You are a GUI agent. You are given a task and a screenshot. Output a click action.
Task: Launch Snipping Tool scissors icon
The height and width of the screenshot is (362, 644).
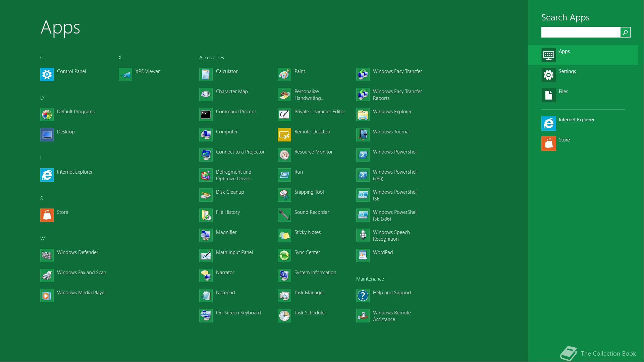point(284,195)
